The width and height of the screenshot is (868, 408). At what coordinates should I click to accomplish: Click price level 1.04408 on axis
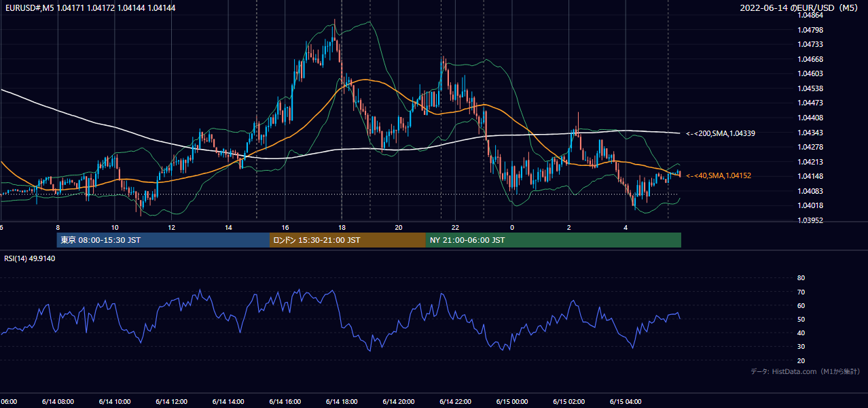[x=810, y=118]
